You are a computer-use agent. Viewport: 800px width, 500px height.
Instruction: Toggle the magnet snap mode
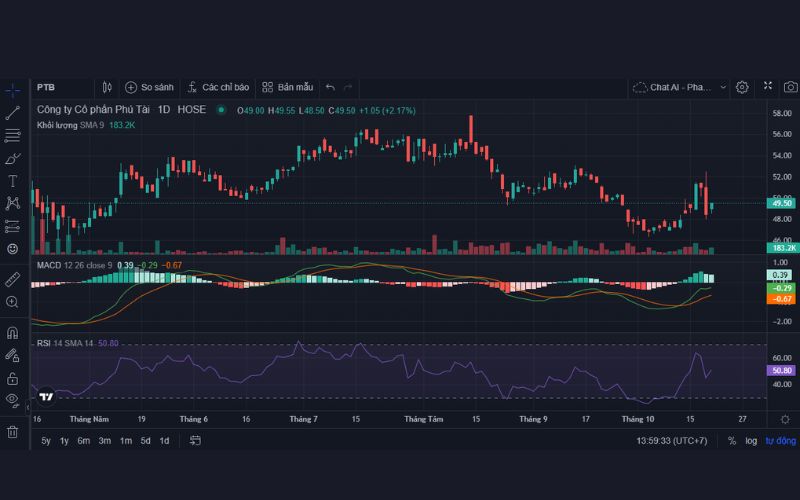[x=13, y=332]
